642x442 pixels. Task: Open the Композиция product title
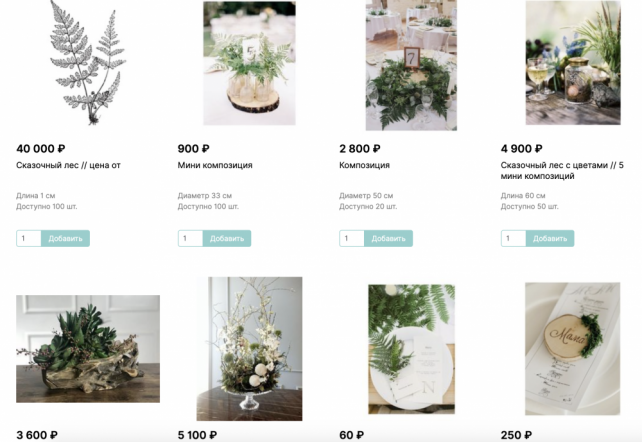click(x=364, y=165)
